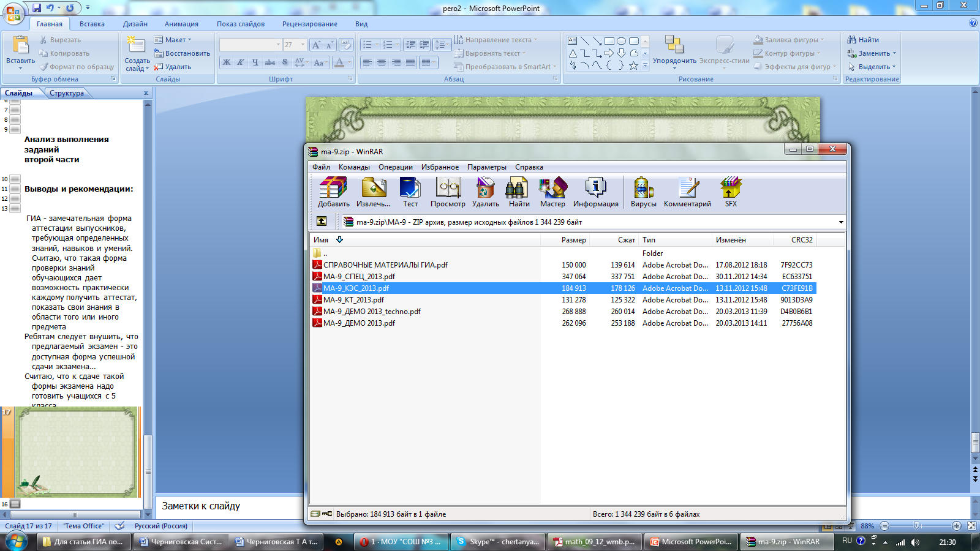The width and height of the screenshot is (980, 551).
Task: Go up one folder level in WinRAR
Action: [x=322, y=222]
